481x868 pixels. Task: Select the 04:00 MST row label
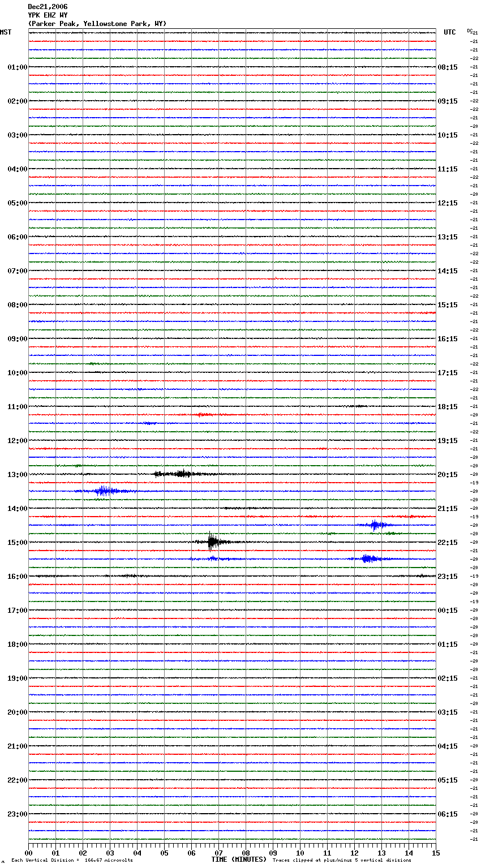[x=18, y=169]
